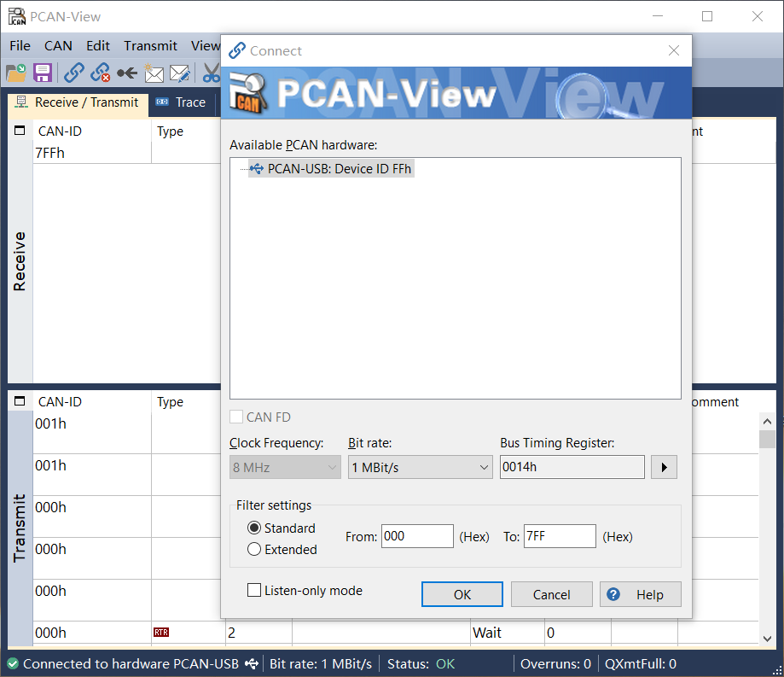Click the blue Connect chain-link toolbar icon

(74, 73)
